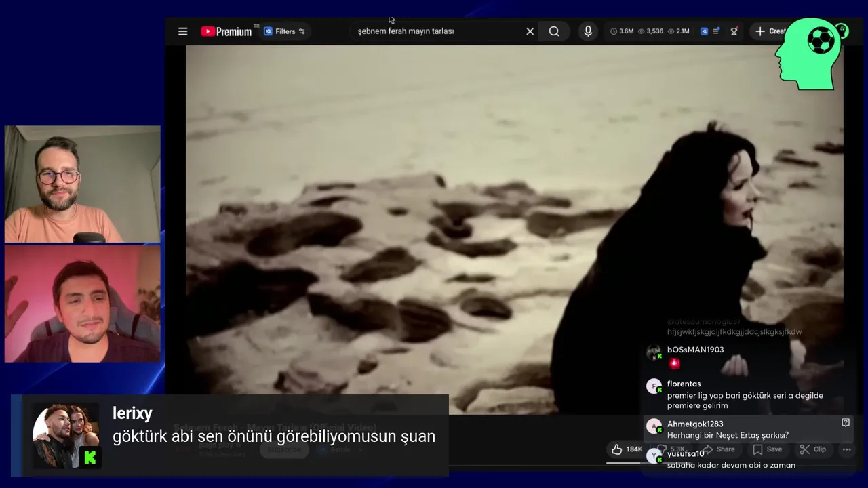Click lerixy's profile picture in highlighted message
Screen dimensions: 868x488
pos(66,436)
